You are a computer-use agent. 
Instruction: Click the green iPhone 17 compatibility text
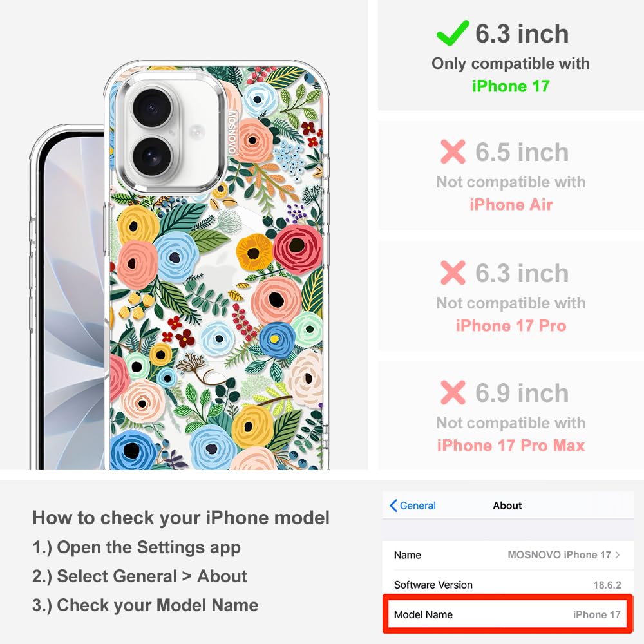(511, 86)
